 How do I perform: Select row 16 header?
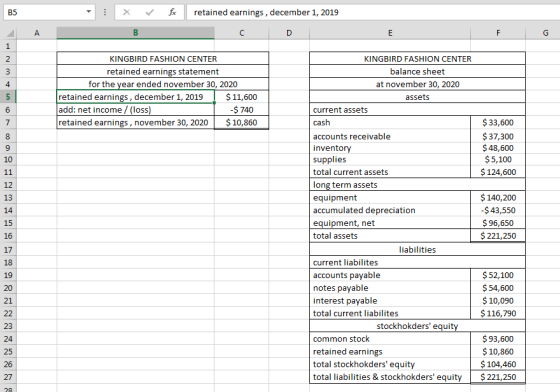click(8, 236)
